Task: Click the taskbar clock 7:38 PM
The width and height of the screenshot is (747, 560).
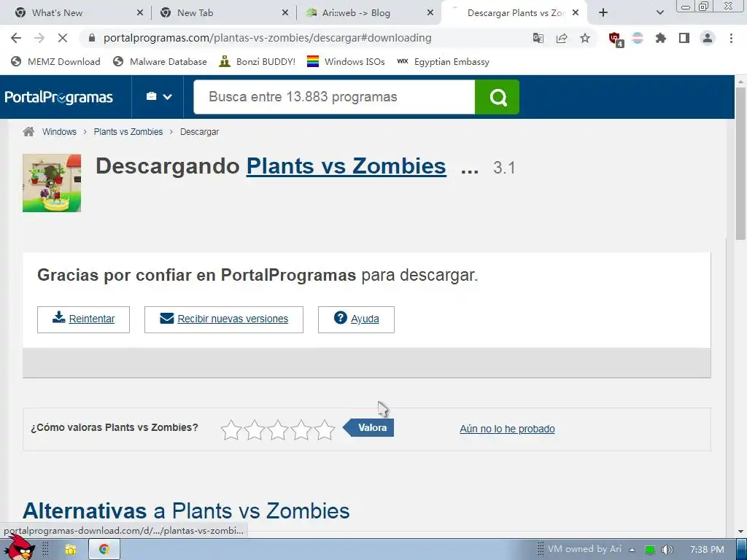Action: [707, 550]
